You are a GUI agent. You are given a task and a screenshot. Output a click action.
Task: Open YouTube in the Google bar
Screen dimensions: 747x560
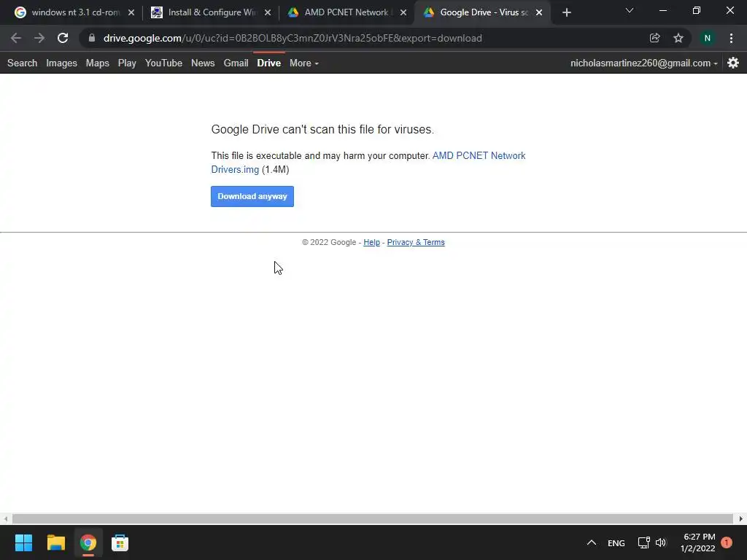(x=164, y=63)
